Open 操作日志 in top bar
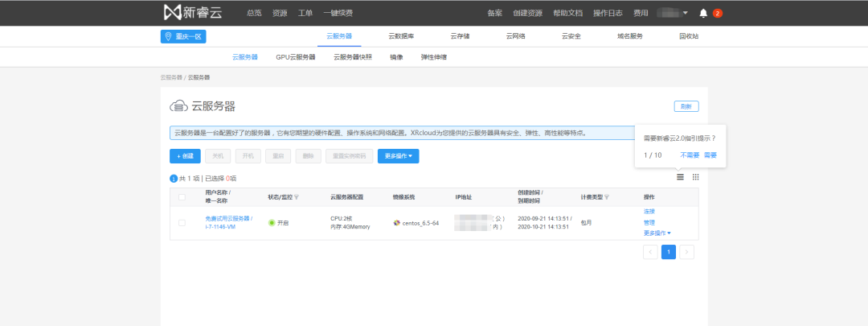868x326 pixels. [608, 14]
